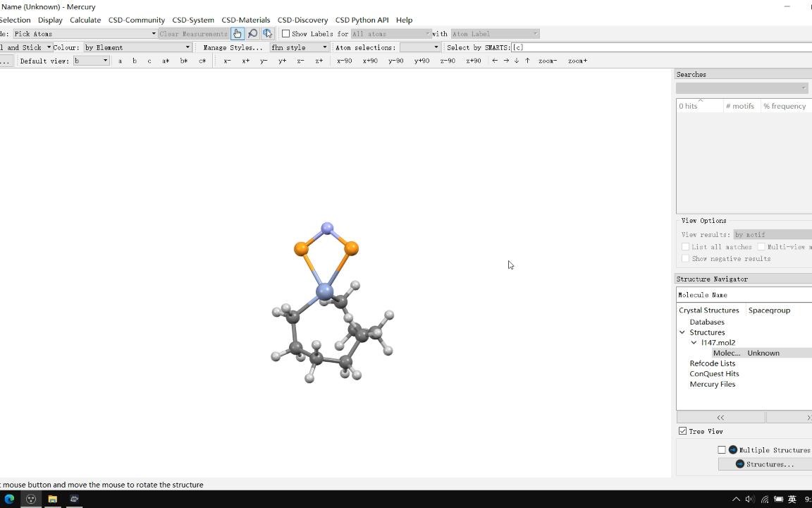This screenshot has height=508, width=812.
Task: Enable Show Labels for checkbox
Action: (286, 34)
